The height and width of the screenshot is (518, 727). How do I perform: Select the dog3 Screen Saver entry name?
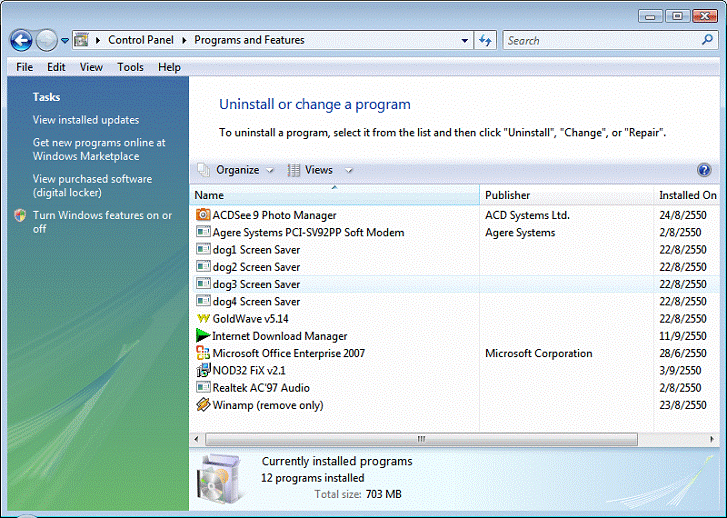pyautogui.click(x=256, y=284)
